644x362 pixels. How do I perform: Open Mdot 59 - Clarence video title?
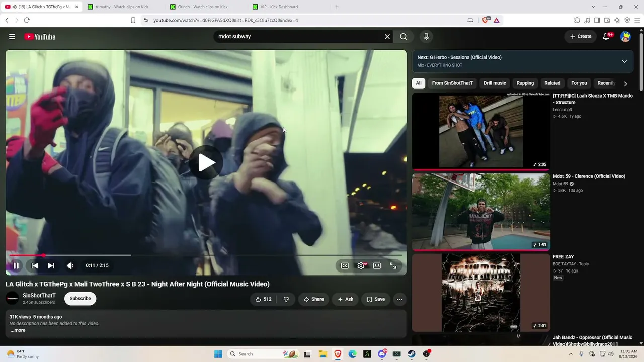(x=589, y=176)
